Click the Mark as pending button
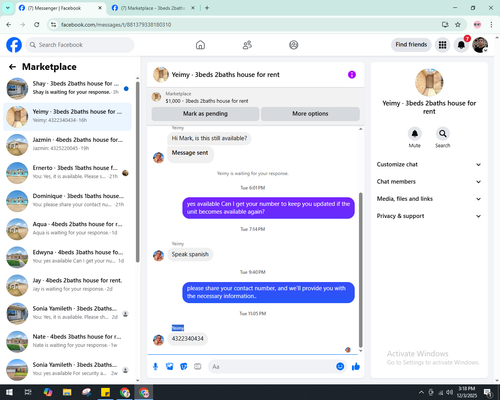 (205, 114)
